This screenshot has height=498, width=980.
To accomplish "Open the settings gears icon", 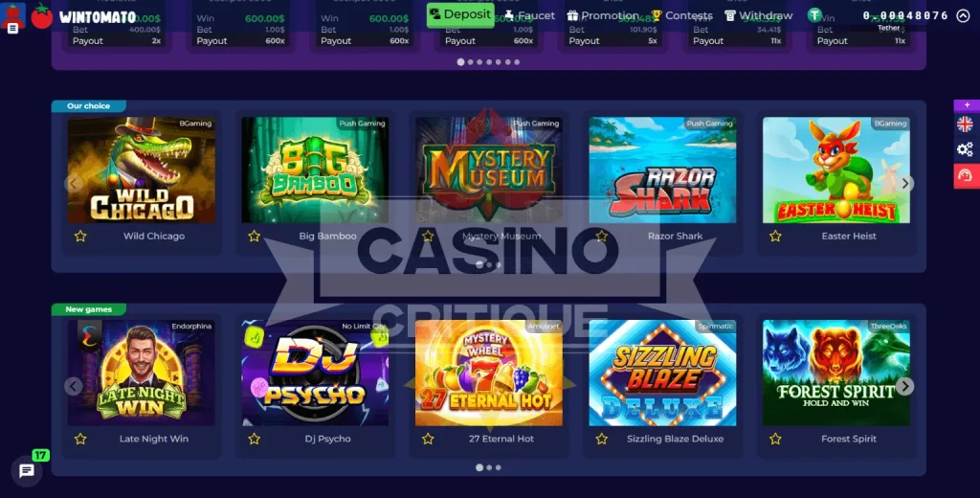I will [x=965, y=148].
